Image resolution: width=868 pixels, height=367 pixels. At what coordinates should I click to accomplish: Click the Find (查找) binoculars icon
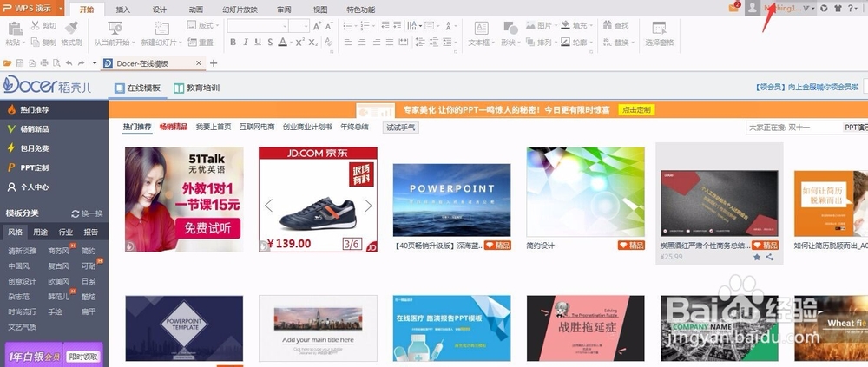(x=607, y=25)
